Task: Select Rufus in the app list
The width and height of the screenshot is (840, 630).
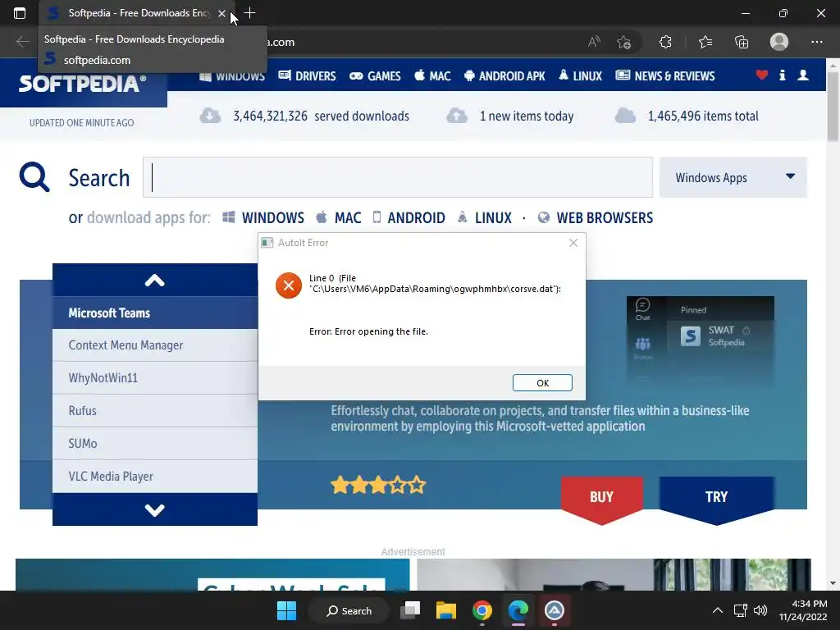Action: pos(155,411)
